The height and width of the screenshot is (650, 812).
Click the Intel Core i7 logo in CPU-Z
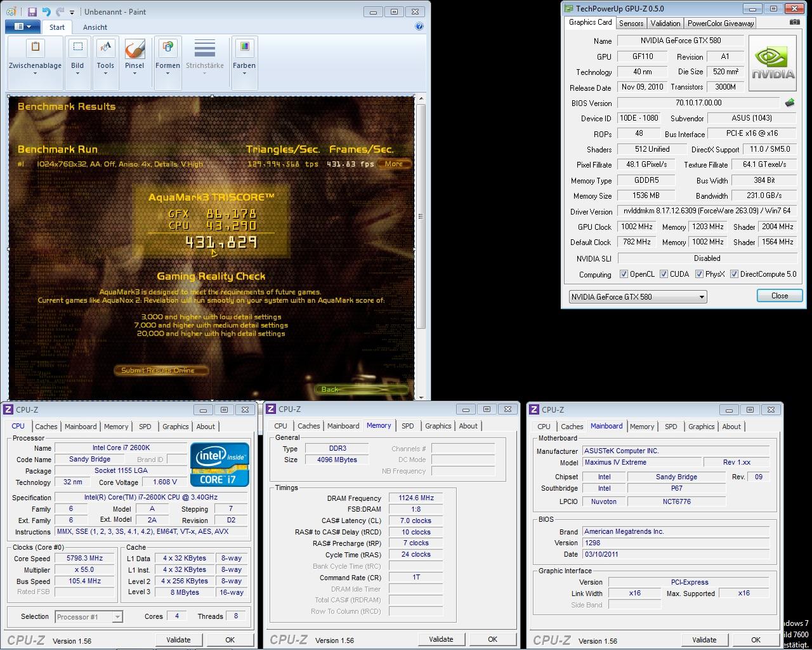click(x=220, y=465)
